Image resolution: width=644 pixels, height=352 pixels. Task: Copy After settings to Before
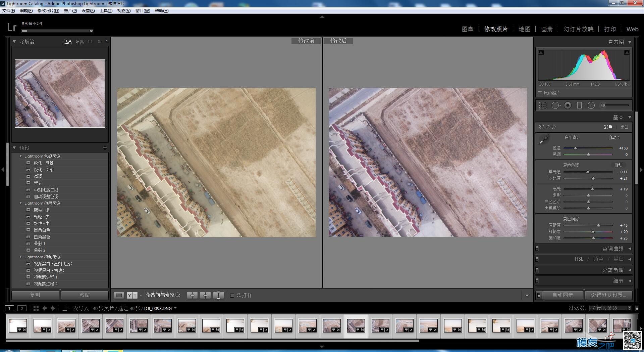tap(205, 295)
